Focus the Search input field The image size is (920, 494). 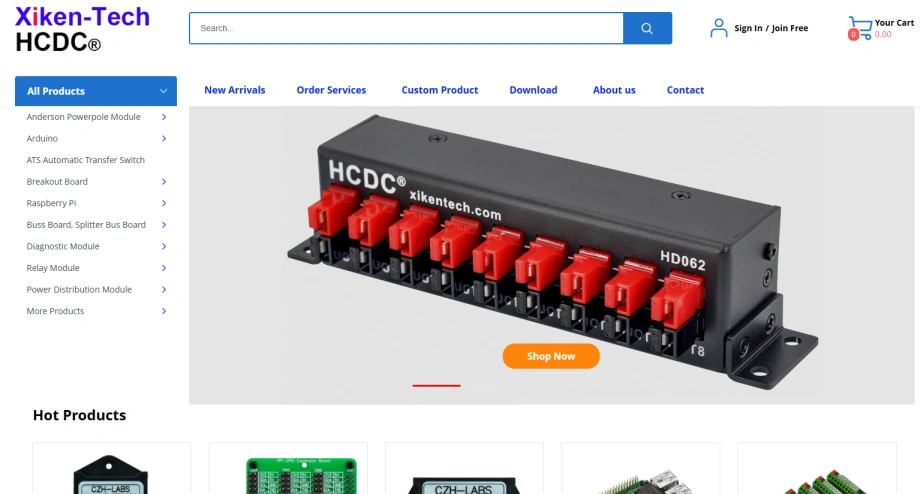click(406, 28)
